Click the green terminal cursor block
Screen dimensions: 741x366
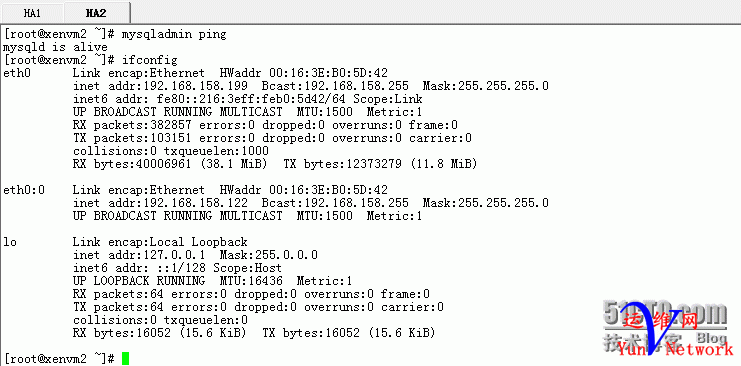[x=125, y=359]
